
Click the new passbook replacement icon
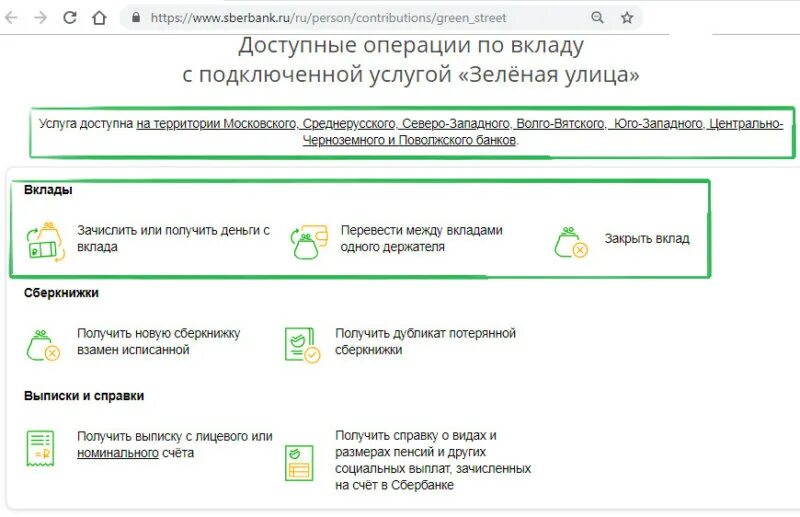tap(43, 346)
